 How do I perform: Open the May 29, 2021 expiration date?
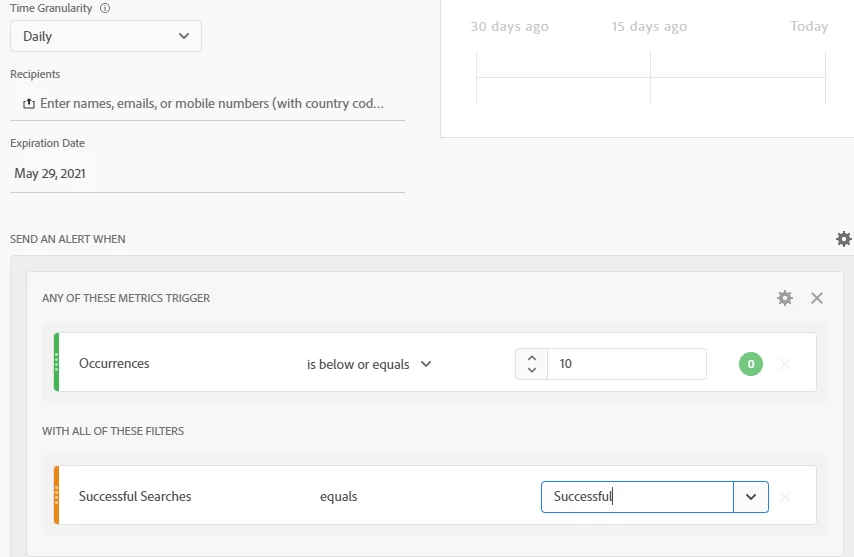50,174
